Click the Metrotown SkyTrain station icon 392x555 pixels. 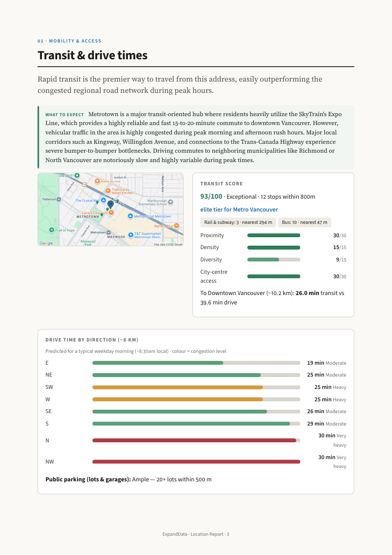tap(109, 232)
